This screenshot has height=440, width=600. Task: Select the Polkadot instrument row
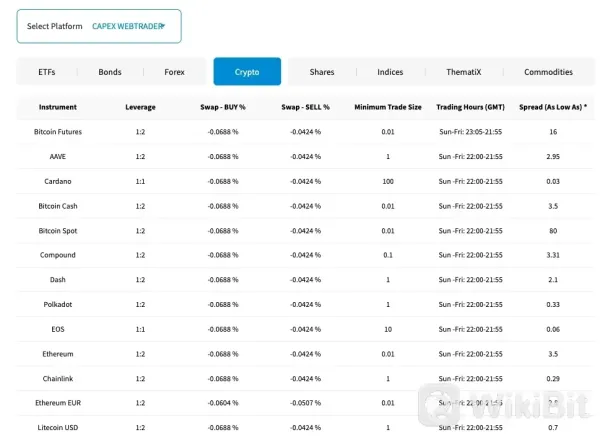pos(57,304)
